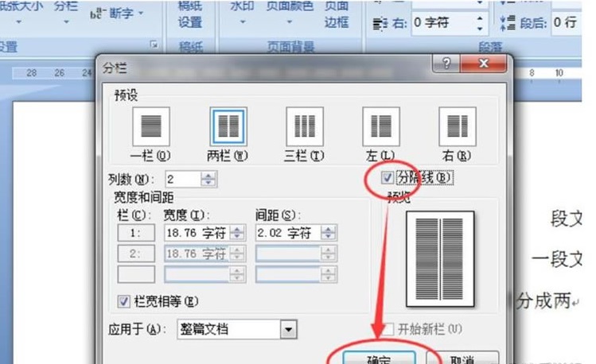The width and height of the screenshot is (596, 364).
Task: Toggle the 分隔线 checkbox
Action: [387, 177]
